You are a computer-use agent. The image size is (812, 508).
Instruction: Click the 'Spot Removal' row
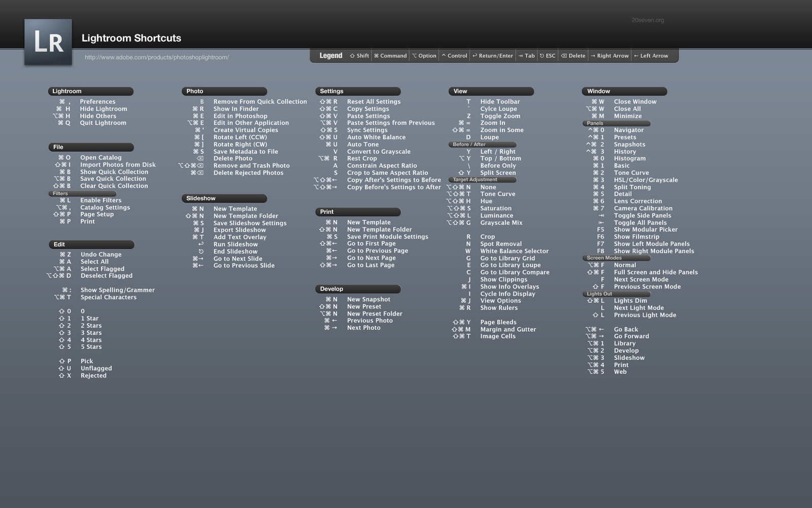494,244
